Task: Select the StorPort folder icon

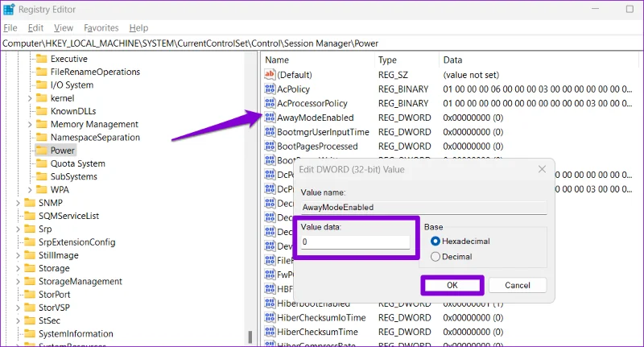Action: pyautogui.click(x=30, y=295)
